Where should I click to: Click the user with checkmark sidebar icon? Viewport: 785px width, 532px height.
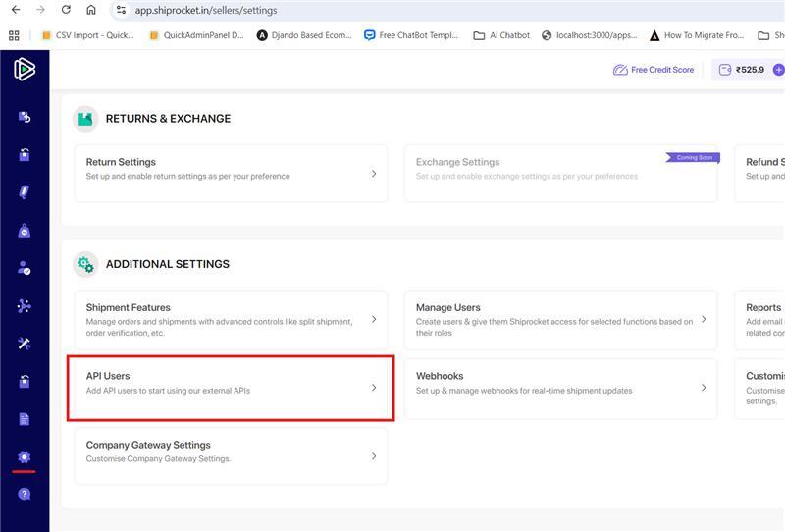tap(25, 268)
